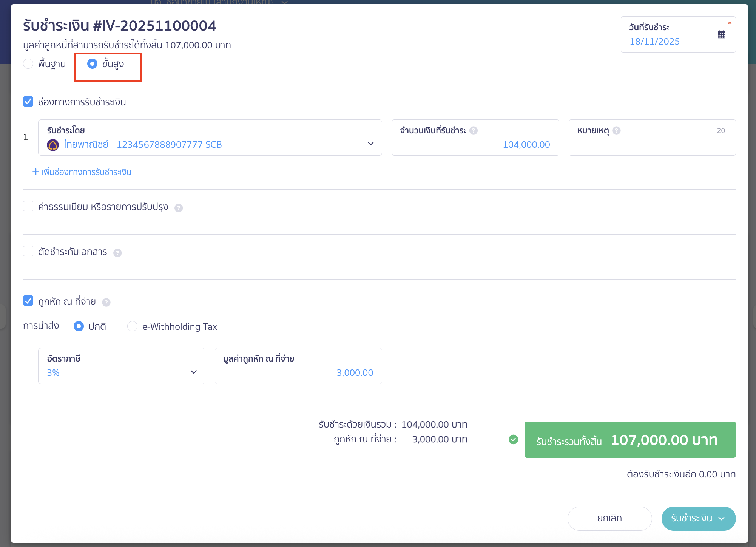Click help icon beside หมายเหตุ label
756x547 pixels.
(616, 131)
